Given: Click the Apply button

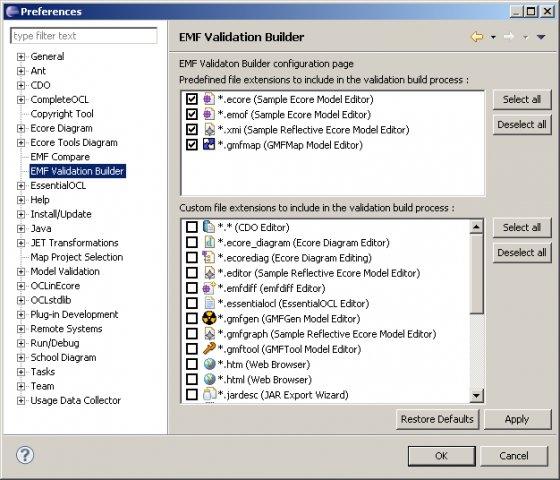Looking at the screenshot, I should pyautogui.click(x=517, y=419).
